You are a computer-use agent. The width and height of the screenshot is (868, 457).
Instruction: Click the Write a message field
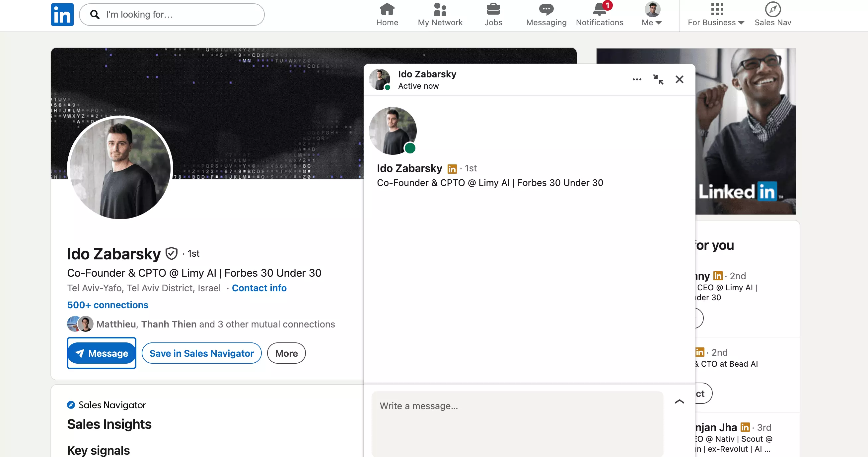517,423
